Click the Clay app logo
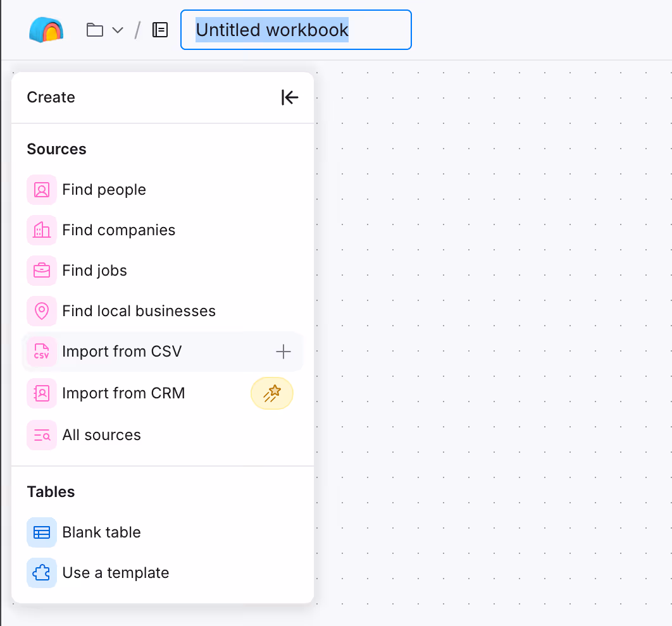 (46, 29)
